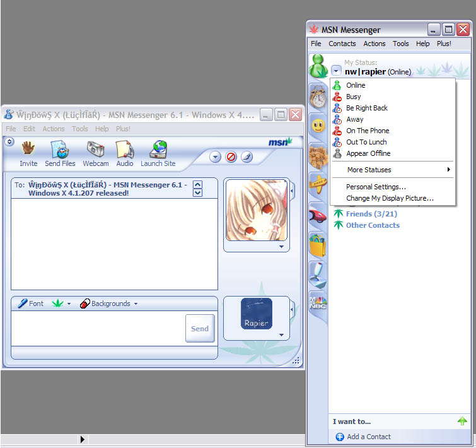476x448 pixels.
Task: Open File menu in the conversation window
Action: click(x=11, y=129)
